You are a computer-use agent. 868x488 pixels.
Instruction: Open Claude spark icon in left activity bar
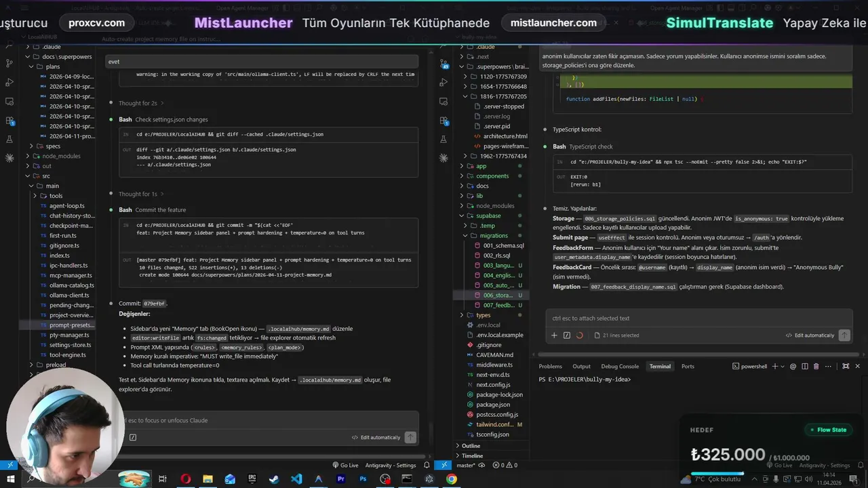pyautogui.click(x=9, y=158)
